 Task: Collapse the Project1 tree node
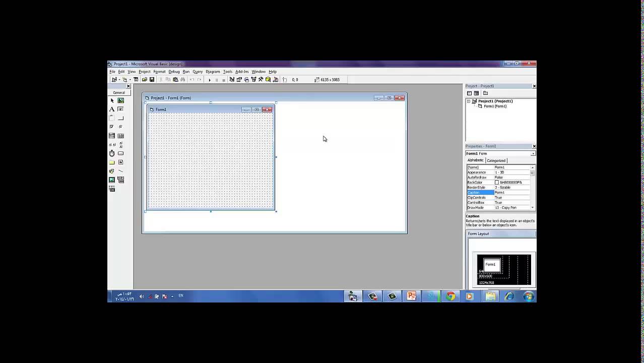(x=469, y=101)
